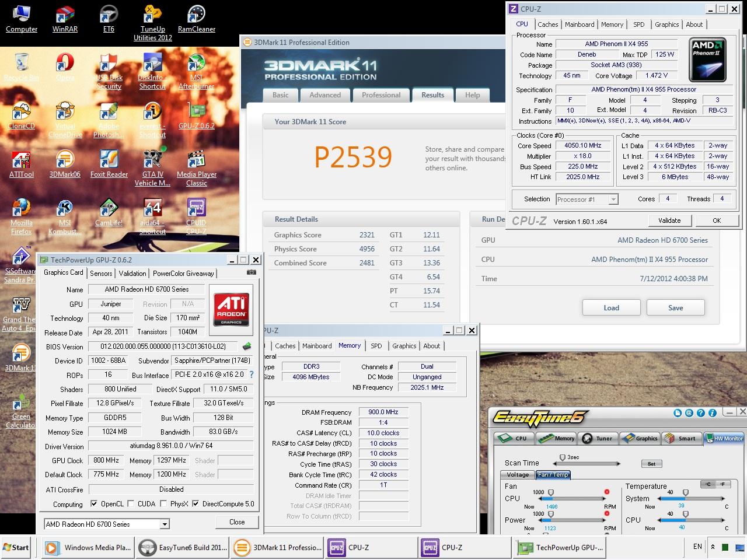The width and height of the screenshot is (747, 560).
Task: Open the ET6 desktop shortcut
Action: click(x=109, y=19)
